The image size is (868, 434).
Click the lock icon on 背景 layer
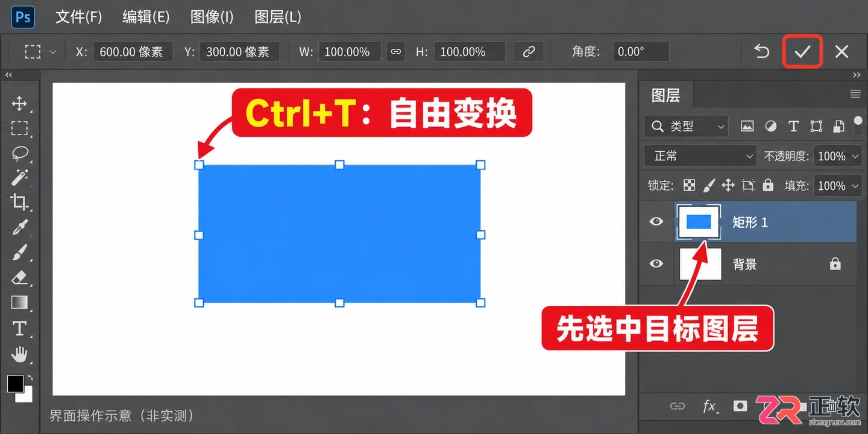(835, 263)
